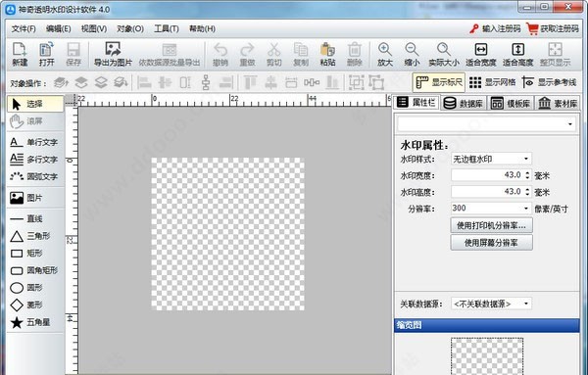Open a file with 打开 icon
This screenshot has width=588, height=375.
pyautogui.click(x=46, y=55)
